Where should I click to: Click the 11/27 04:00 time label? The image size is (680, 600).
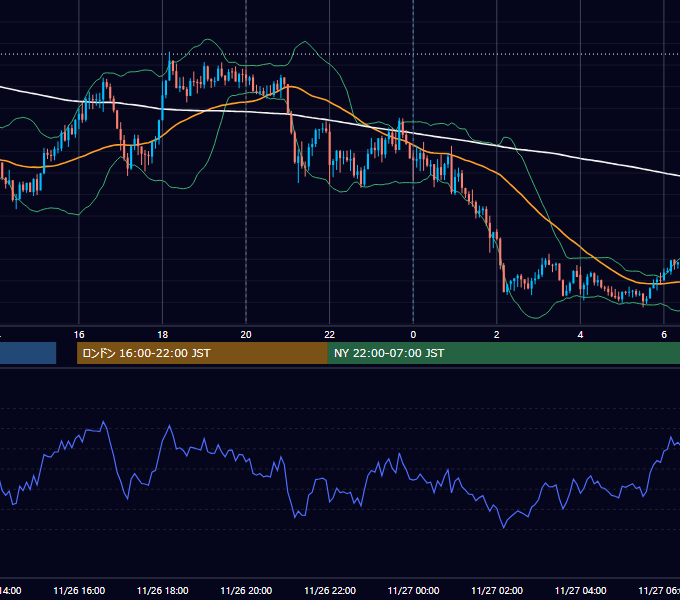coord(581,590)
